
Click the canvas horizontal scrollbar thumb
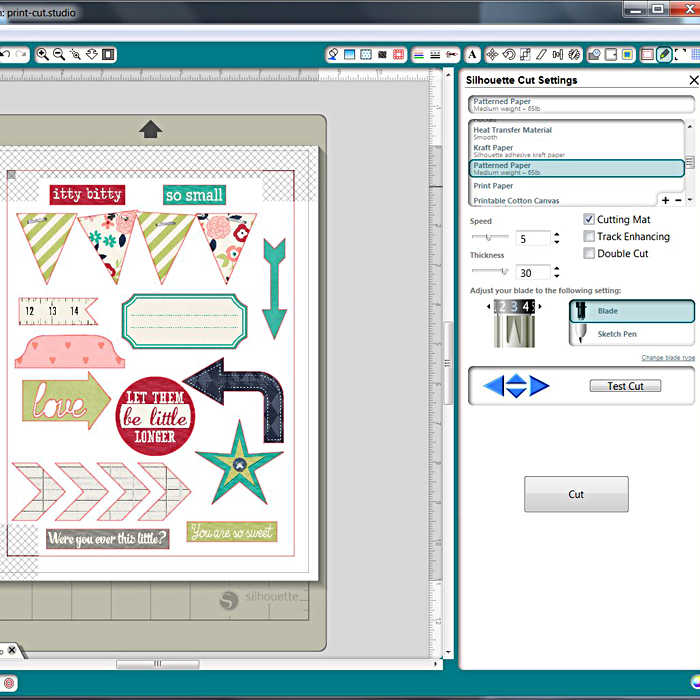coord(158,664)
